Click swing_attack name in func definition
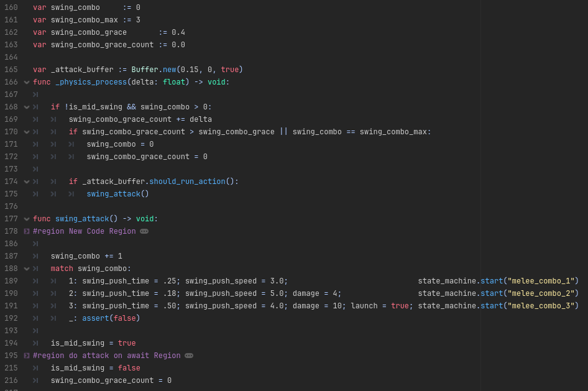588x391 pixels. click(x=82, y=219)
